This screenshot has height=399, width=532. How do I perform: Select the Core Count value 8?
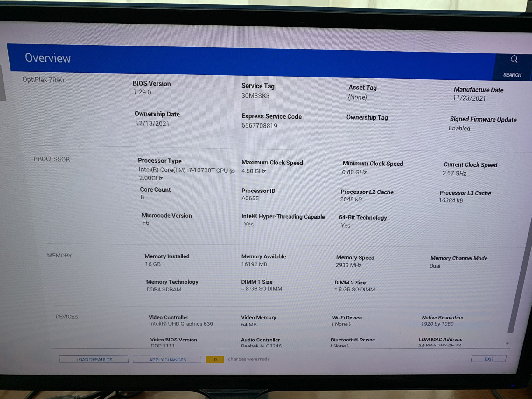(x=142, y=197)
